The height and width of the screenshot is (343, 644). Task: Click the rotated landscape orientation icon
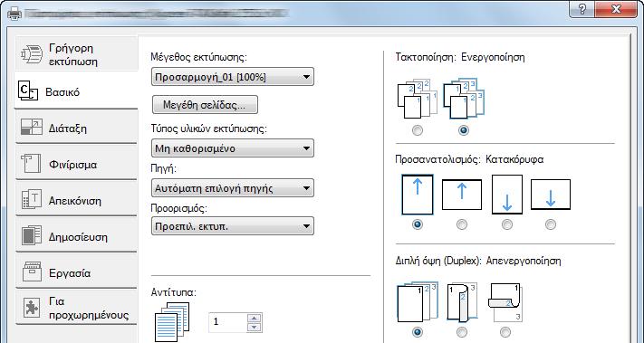551,195
